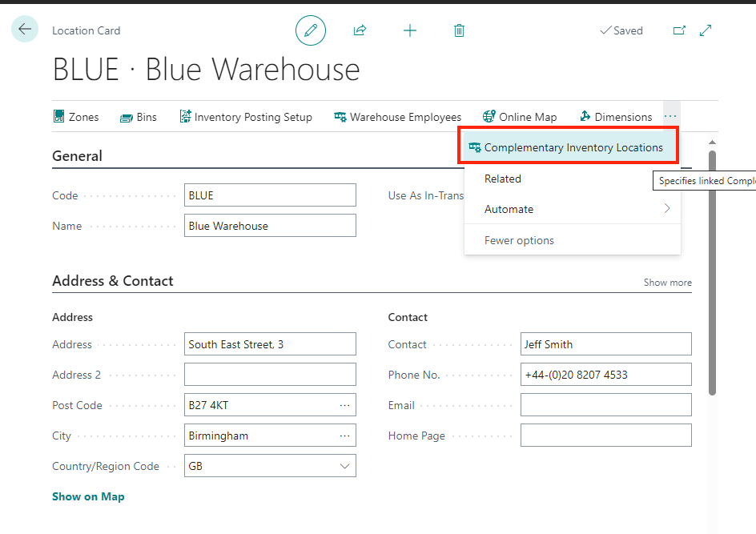
Task: Click the add new record plus icon
Action: coord(410,30)
